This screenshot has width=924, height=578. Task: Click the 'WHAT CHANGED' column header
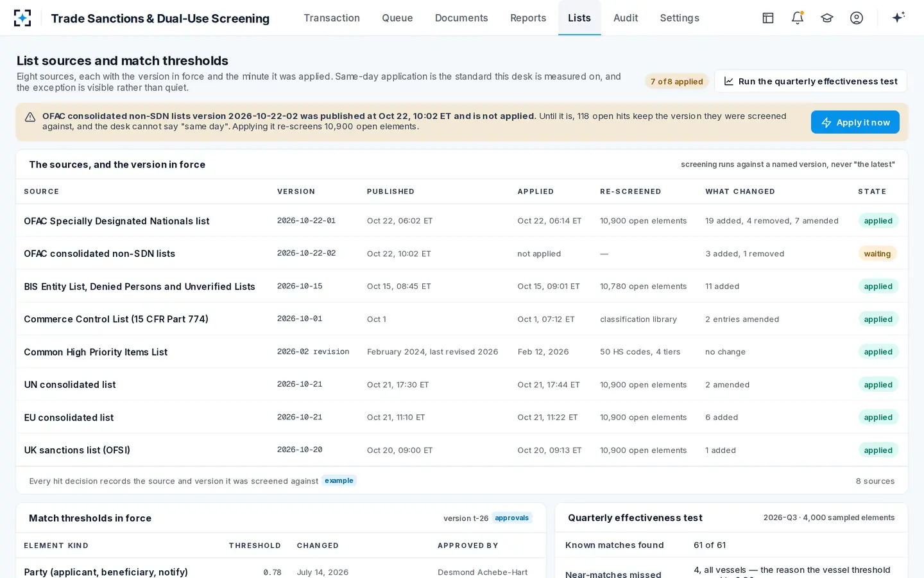tap(740, 191)
